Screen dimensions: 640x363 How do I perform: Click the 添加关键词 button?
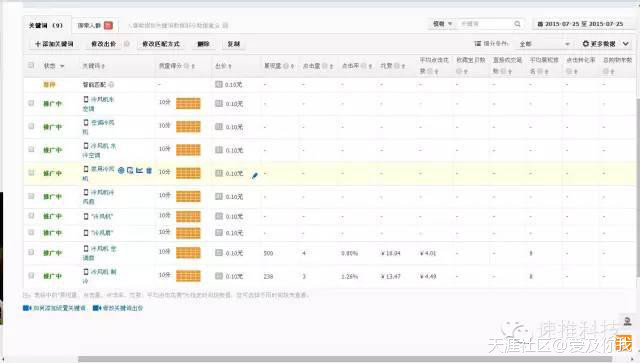[54, 44]
